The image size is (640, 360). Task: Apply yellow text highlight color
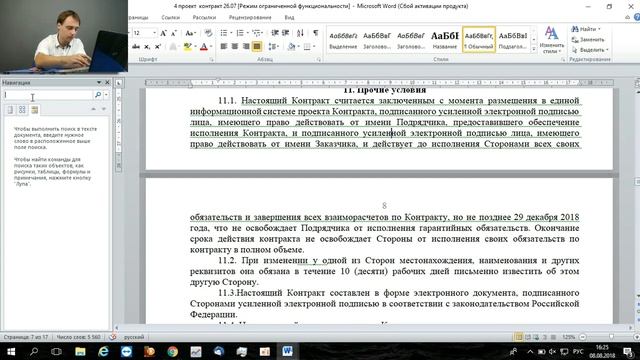[x=187, y=47]
